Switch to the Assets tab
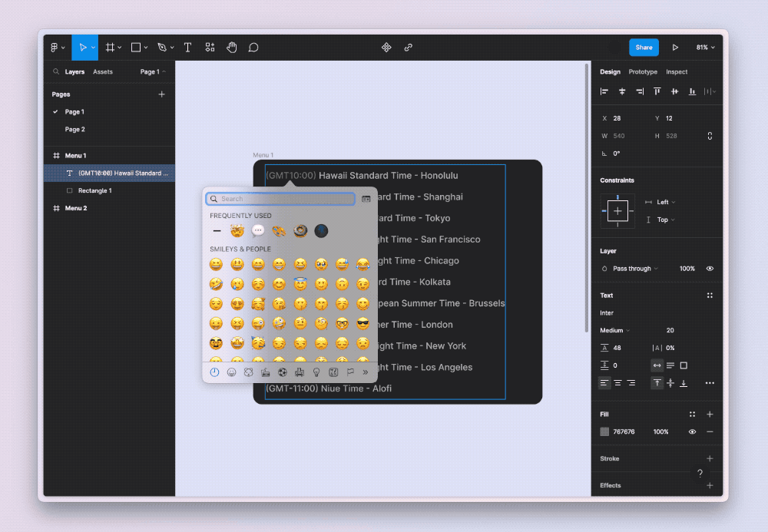The width and height of the screenshot is (768, 532). 103,71
